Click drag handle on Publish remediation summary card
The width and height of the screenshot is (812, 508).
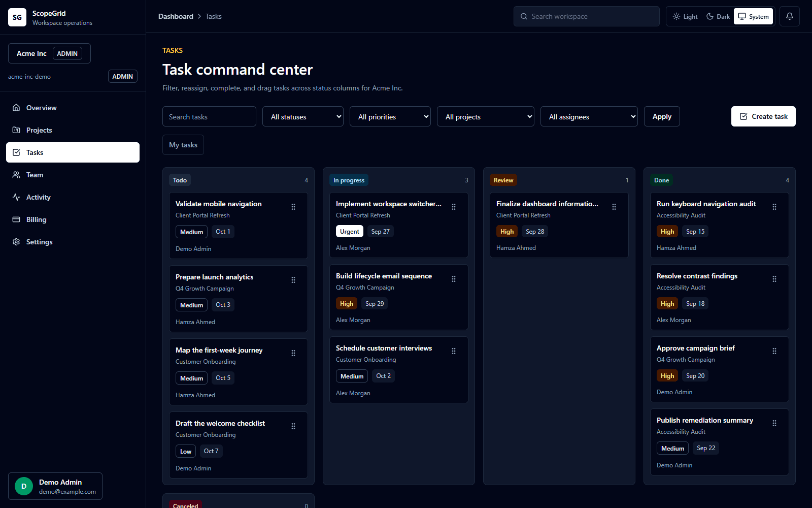[774, 423]
